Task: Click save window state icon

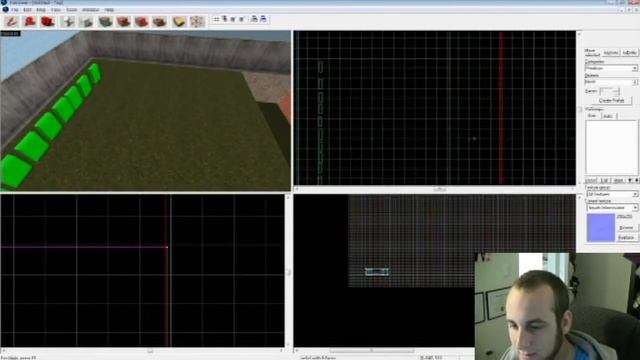Action: 263,19
